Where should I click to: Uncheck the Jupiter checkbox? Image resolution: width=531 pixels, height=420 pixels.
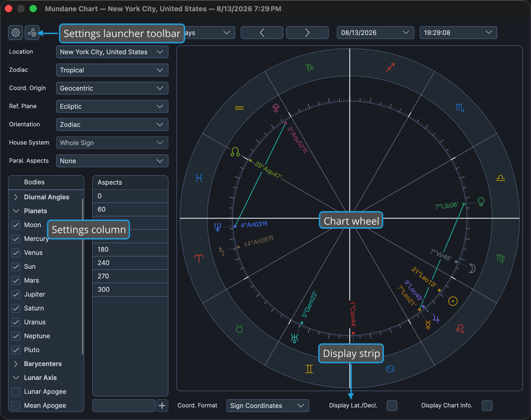coord(16,294)
